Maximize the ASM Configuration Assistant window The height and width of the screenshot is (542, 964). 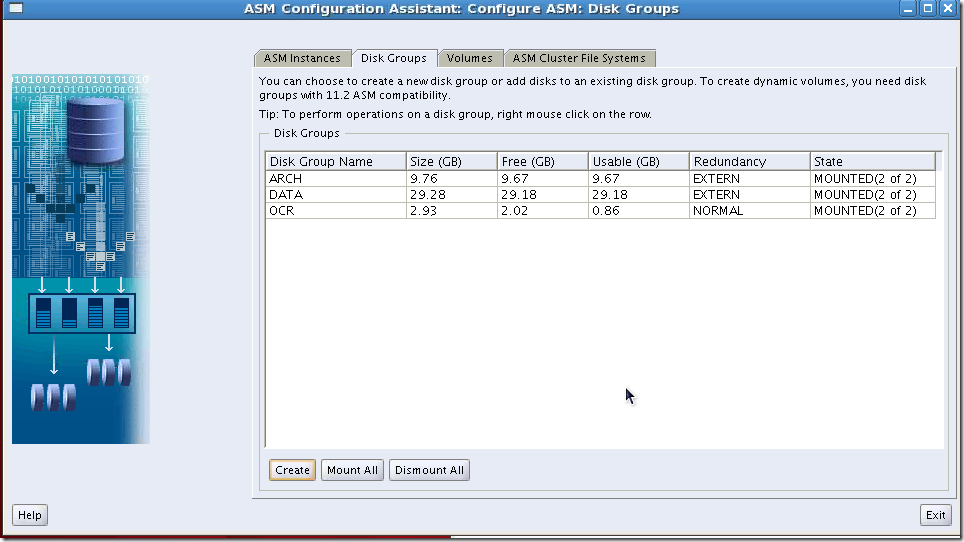click(928, 9)
